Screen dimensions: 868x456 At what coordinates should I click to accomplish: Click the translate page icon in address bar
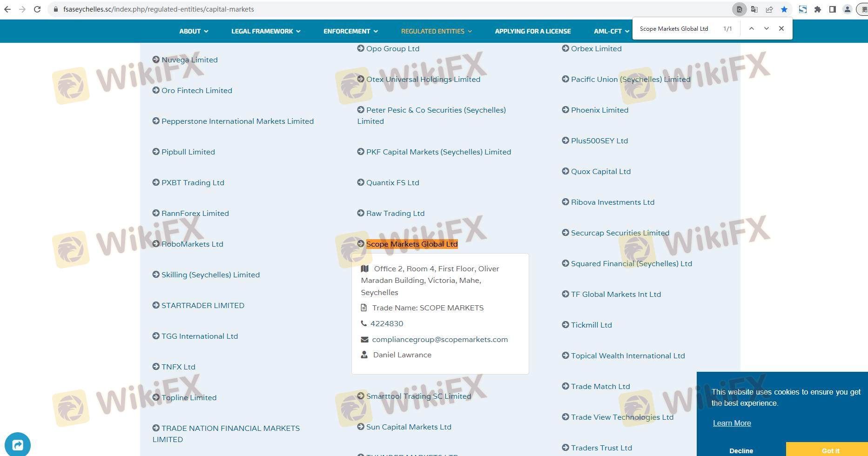[754, 9]
